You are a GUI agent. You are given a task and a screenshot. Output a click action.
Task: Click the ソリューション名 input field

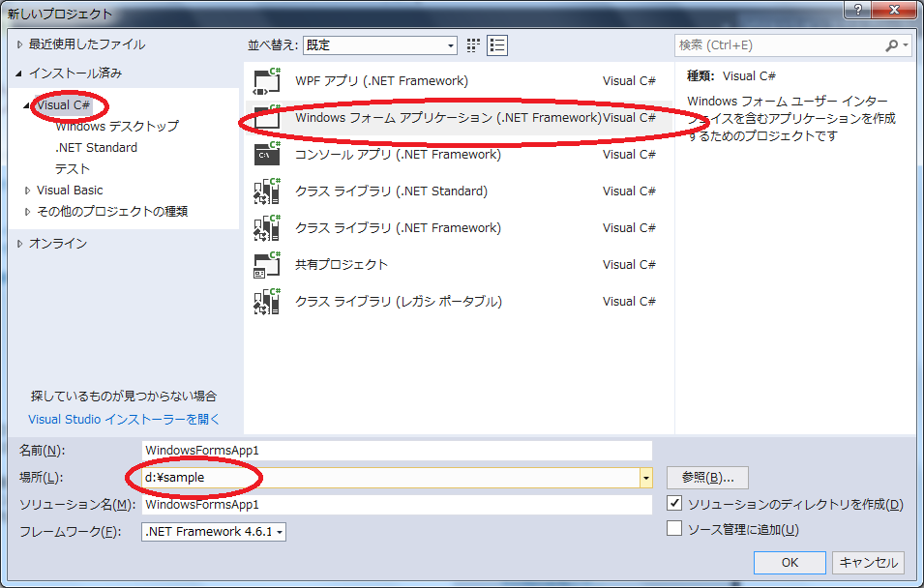pos(397,505)
